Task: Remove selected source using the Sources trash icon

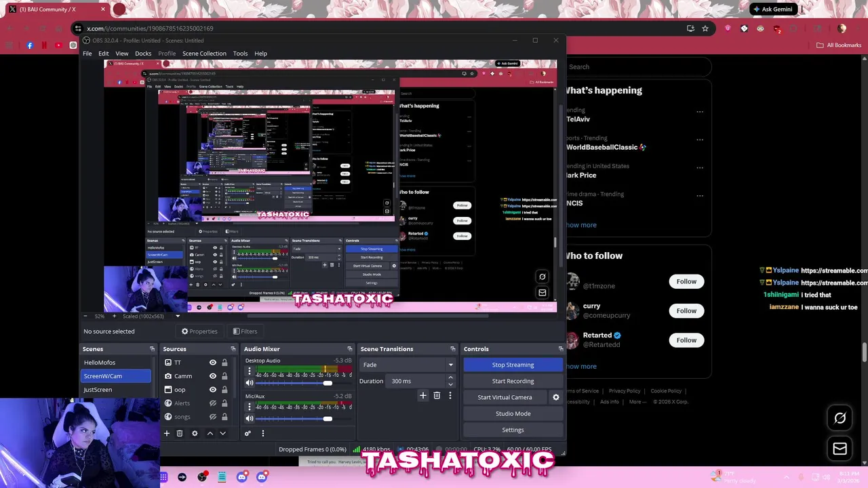Action: (180, 433)
